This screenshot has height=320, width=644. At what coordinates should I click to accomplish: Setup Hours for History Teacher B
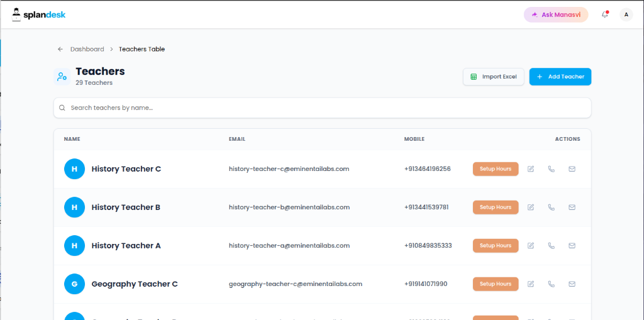click(x=496, y=207)
